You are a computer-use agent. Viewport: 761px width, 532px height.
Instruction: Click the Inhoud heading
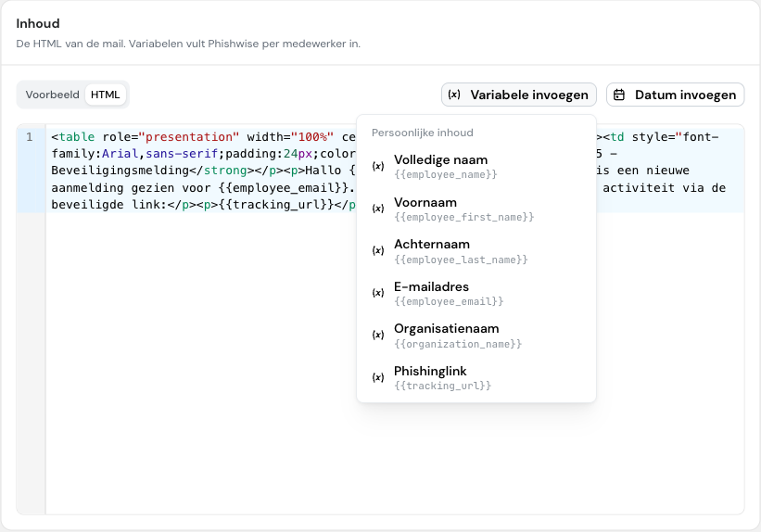point(38,23)
